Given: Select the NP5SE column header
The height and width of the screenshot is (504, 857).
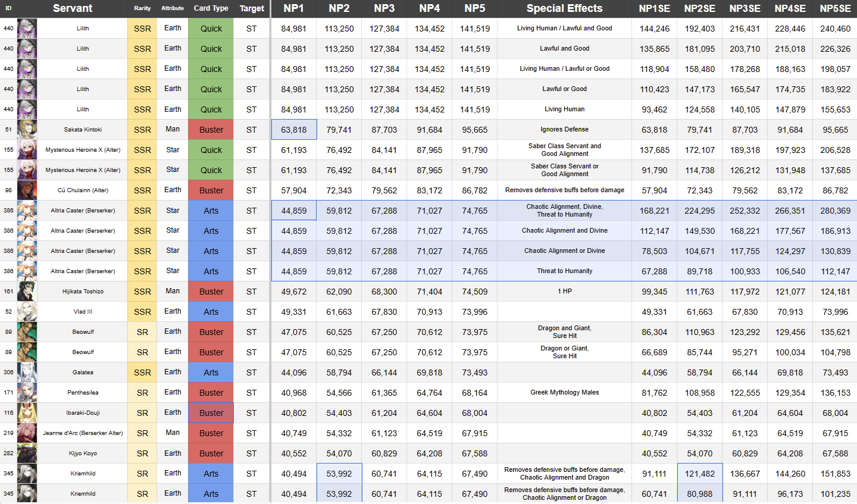Looking at the screenshot, I should point(836,8).
